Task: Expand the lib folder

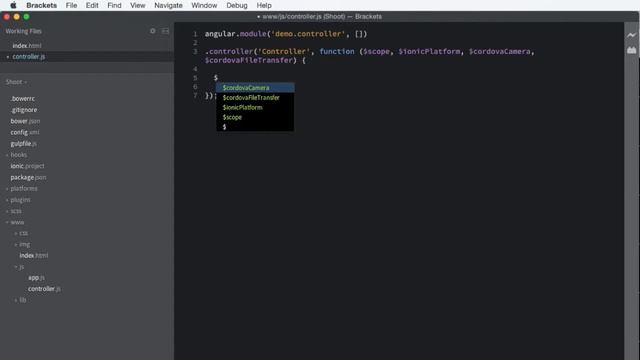Action: point(22,300)
